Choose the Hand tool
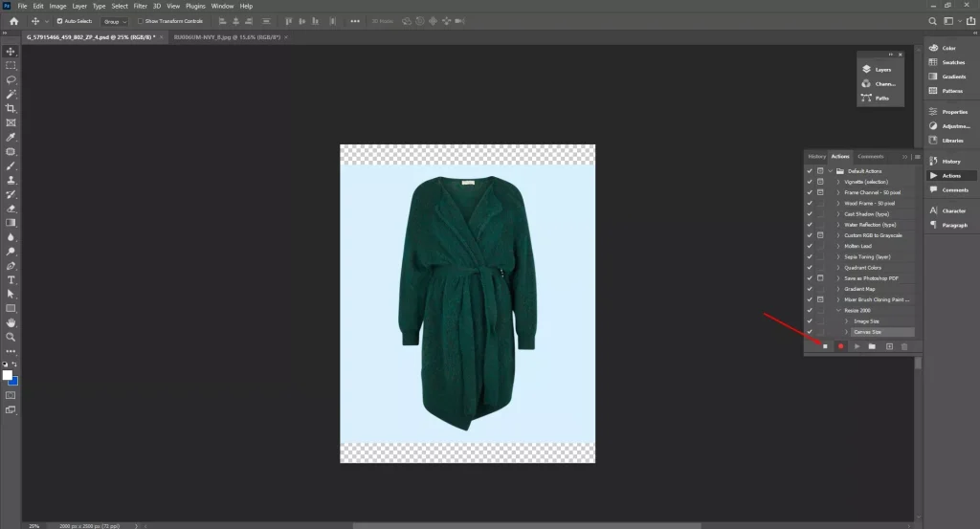Viewport: 980px width, 529px height. click(x=11, y=322)
